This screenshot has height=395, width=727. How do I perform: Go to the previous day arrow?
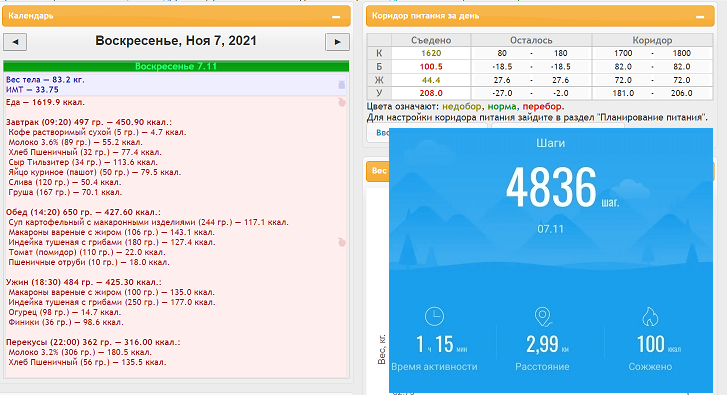tap(15, 42)
